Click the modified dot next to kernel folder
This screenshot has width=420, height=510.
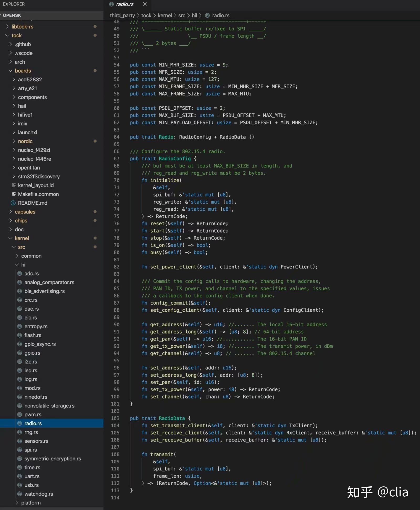point(94,238)
